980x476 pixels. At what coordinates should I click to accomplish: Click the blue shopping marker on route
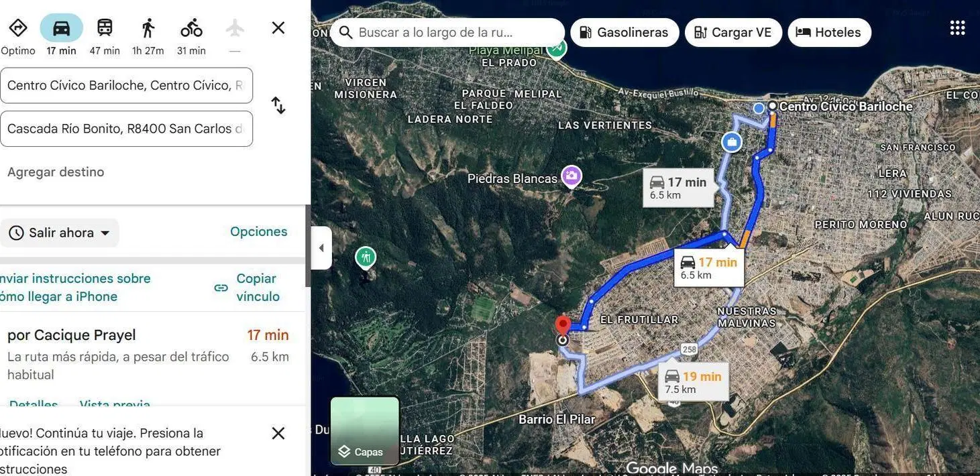pyautogui.click(x=732, y=142)
